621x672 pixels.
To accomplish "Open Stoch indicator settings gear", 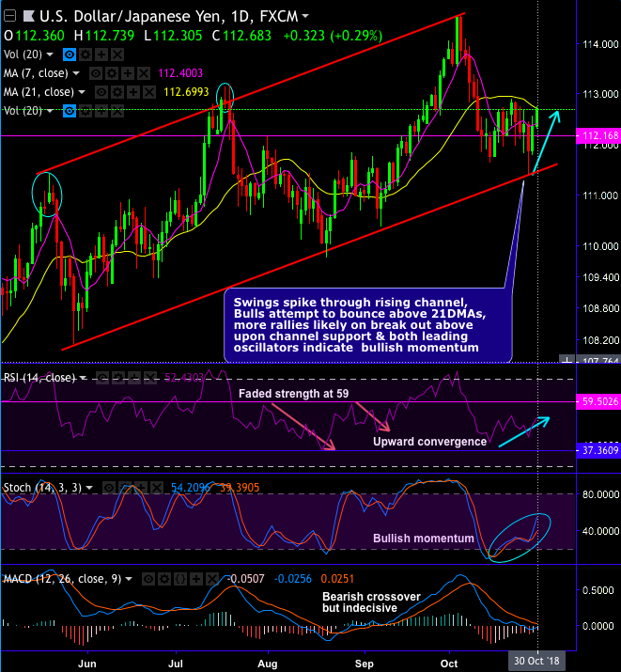I will point(125,488).
